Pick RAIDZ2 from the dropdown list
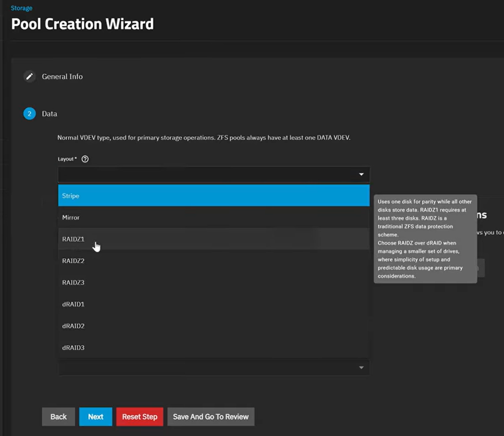Viewport: 504px width, 436px height. [214, 261]
